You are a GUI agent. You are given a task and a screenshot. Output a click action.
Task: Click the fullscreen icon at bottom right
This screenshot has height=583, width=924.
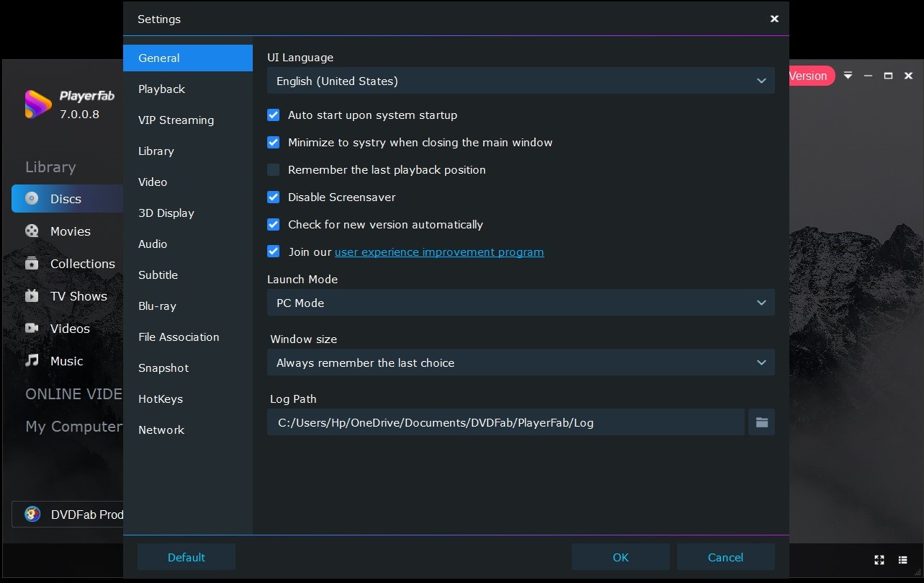pyautogui.click(x=879, y=560)
